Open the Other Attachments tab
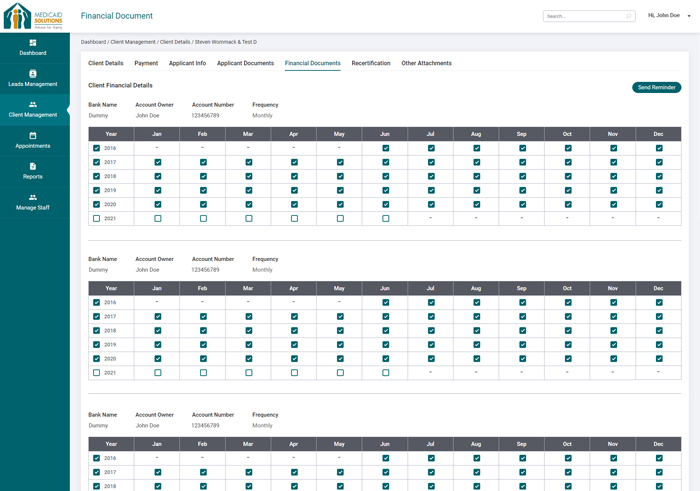Screen dimensions: 700x491 (426, 63)
